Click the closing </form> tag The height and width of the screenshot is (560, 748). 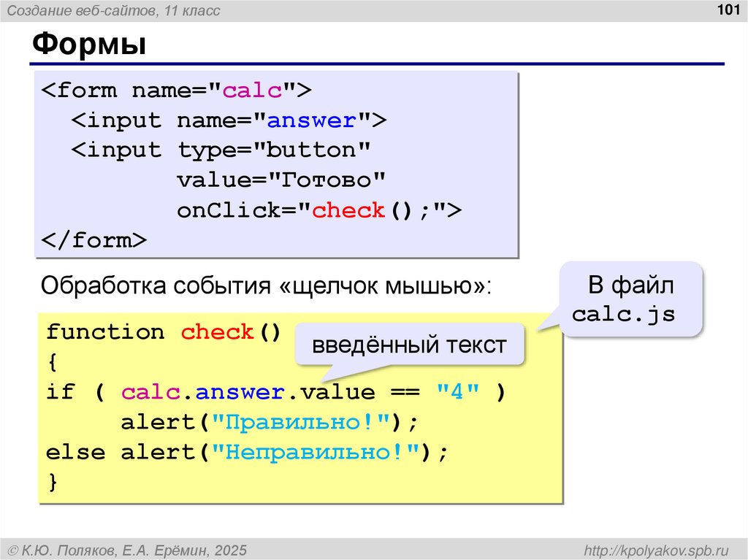(x=94, y=240)
